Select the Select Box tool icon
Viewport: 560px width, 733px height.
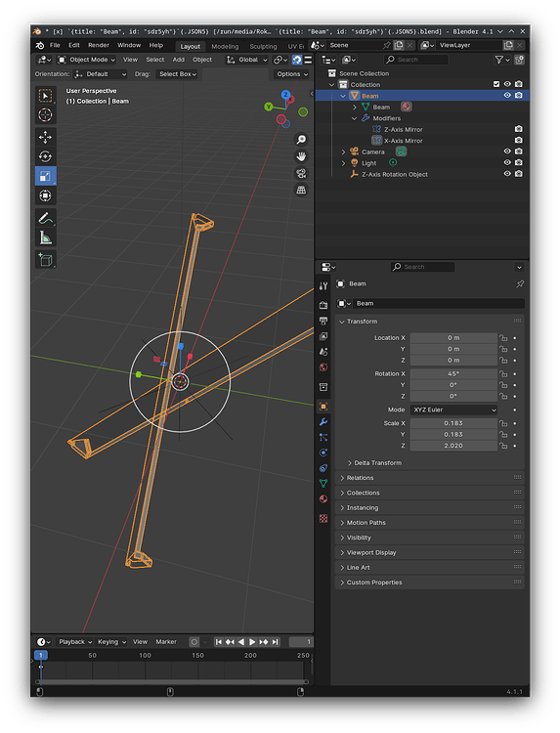45,96
